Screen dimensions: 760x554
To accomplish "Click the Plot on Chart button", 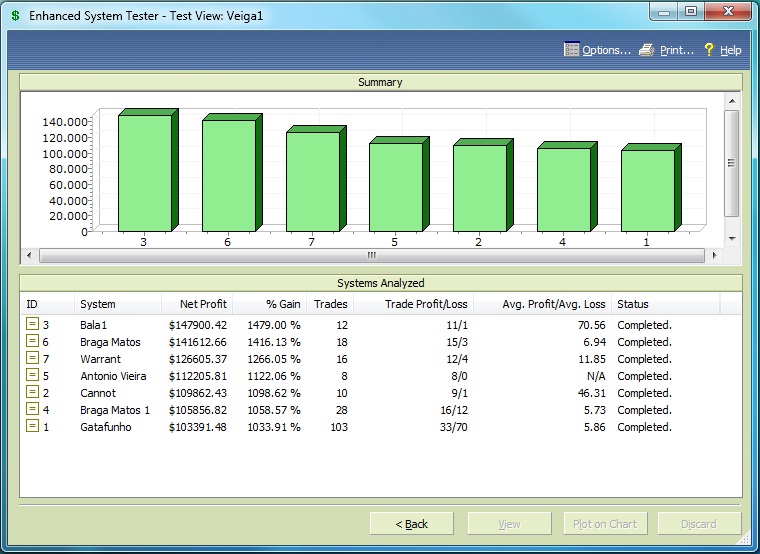I will click(605, 524).
